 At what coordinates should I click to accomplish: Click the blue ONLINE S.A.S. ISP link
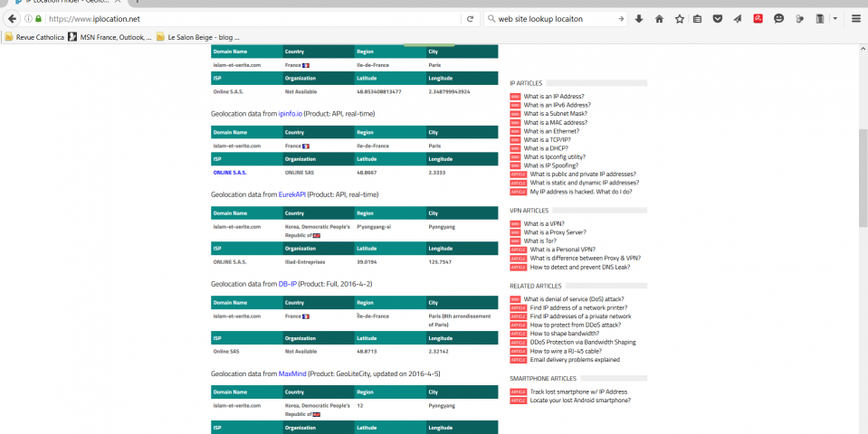(230, 173)
